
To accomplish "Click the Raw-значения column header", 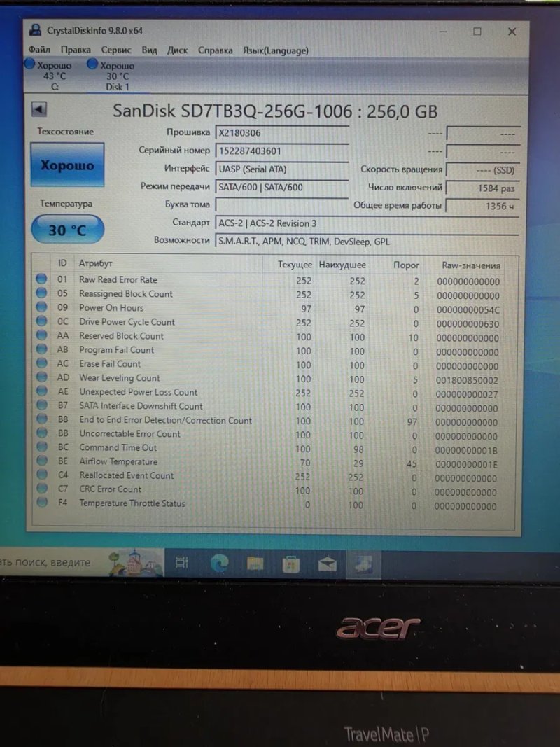I will 470,265.
